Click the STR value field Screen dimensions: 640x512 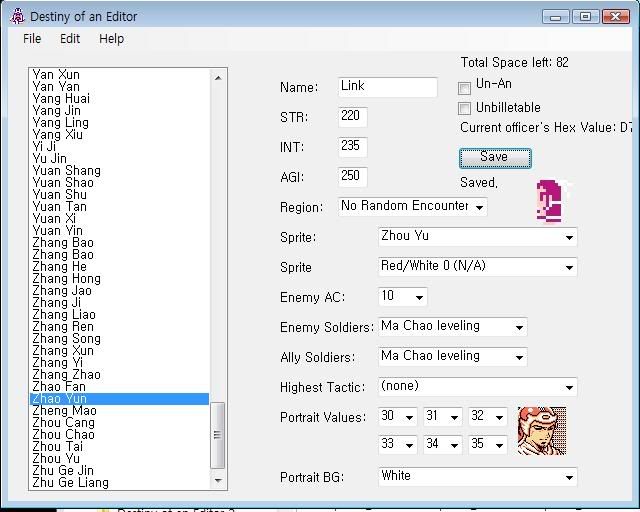[353, 117]
